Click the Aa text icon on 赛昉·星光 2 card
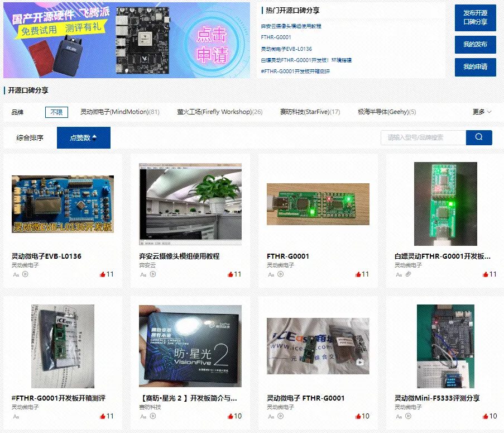This screenshot has width=504, height=433. coord(143,417)
